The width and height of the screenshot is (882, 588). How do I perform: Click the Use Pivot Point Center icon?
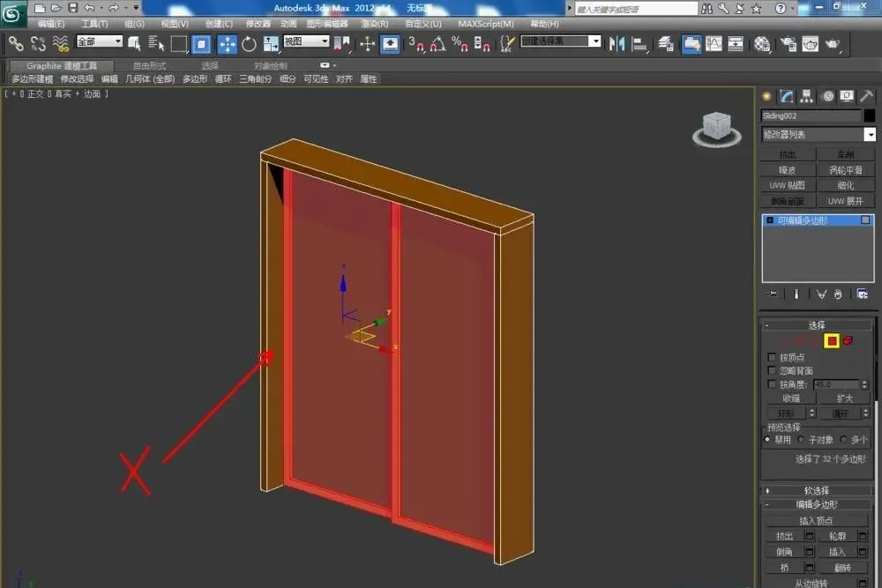pyautogui.click(x=342, y=43)
